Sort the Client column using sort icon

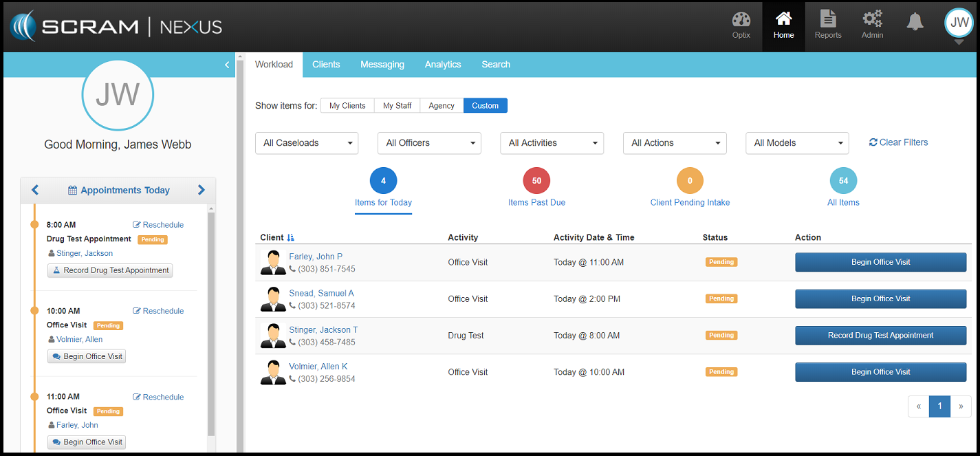[x=291, y=237]
